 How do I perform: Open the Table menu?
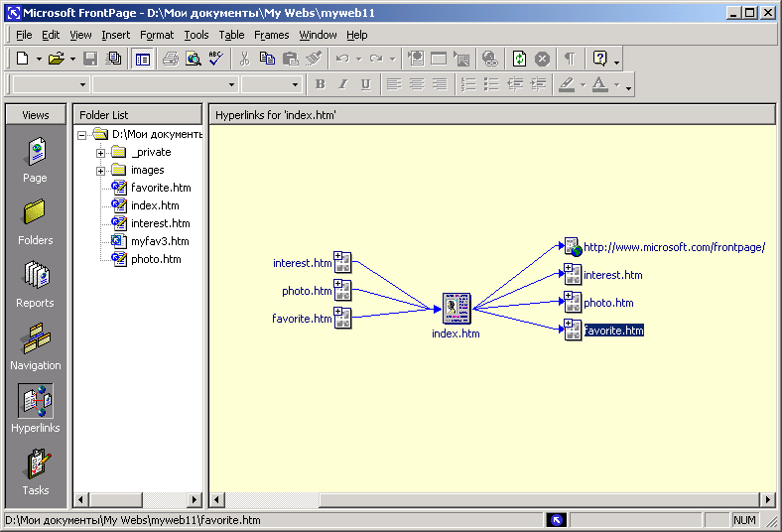[231, 35]
